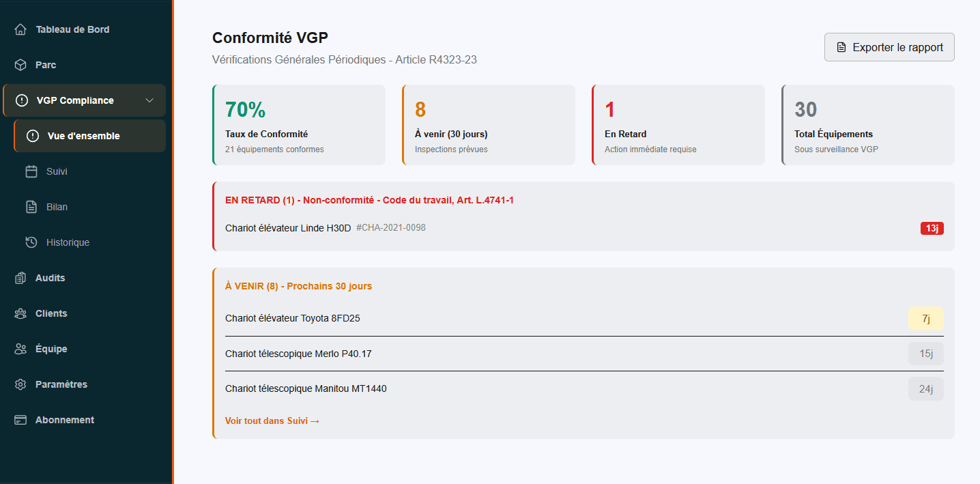Click the home icon beside Tableau de Bord
This screenshot has height=484, width=980.
coord(20,29)
